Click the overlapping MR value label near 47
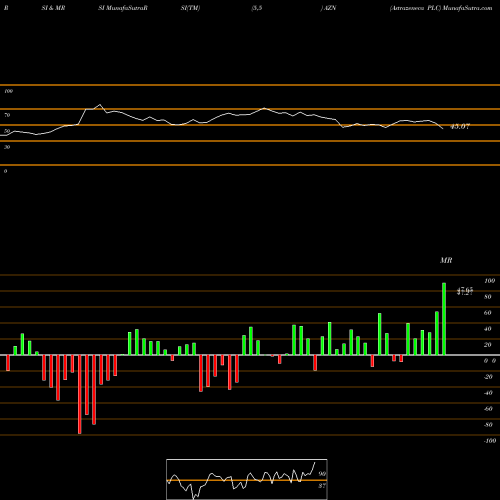Screen dimensions: 500x500 (x=465, y=291)
